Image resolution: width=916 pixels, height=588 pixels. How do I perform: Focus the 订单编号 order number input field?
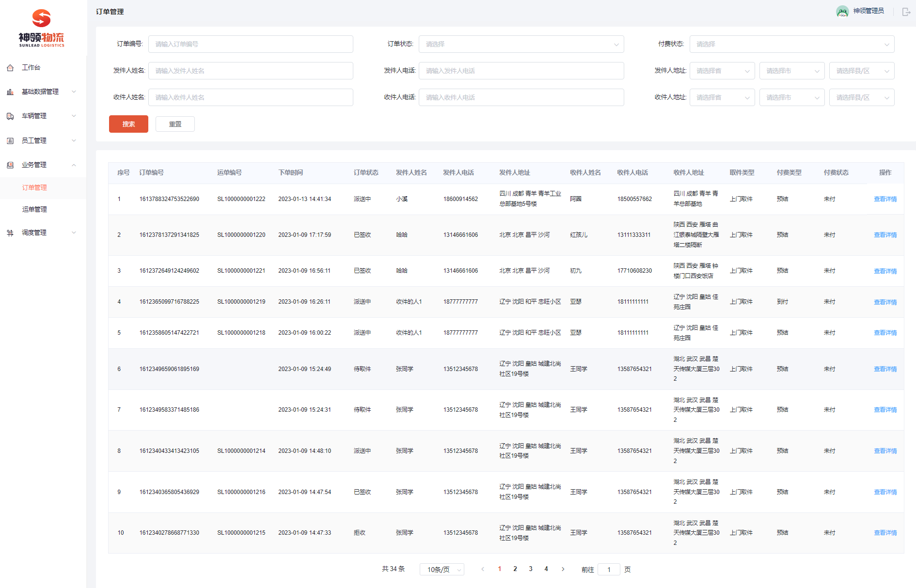click(250, 44)
